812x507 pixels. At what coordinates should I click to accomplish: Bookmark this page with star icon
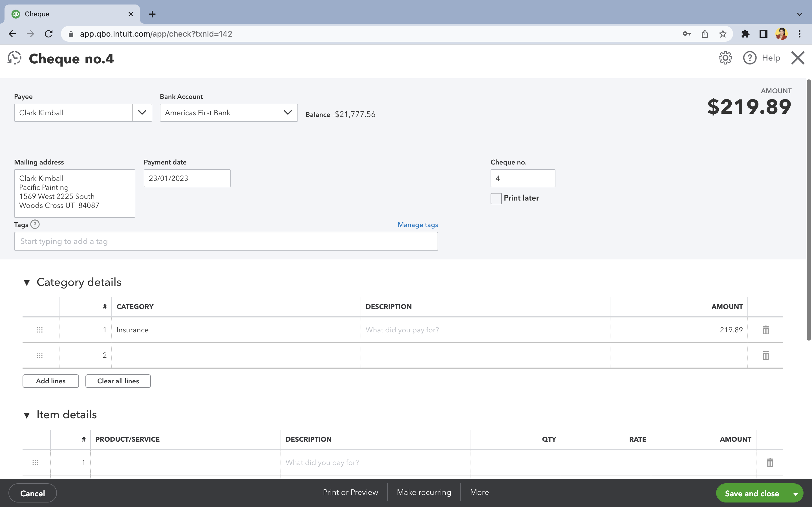coord(723,34)
